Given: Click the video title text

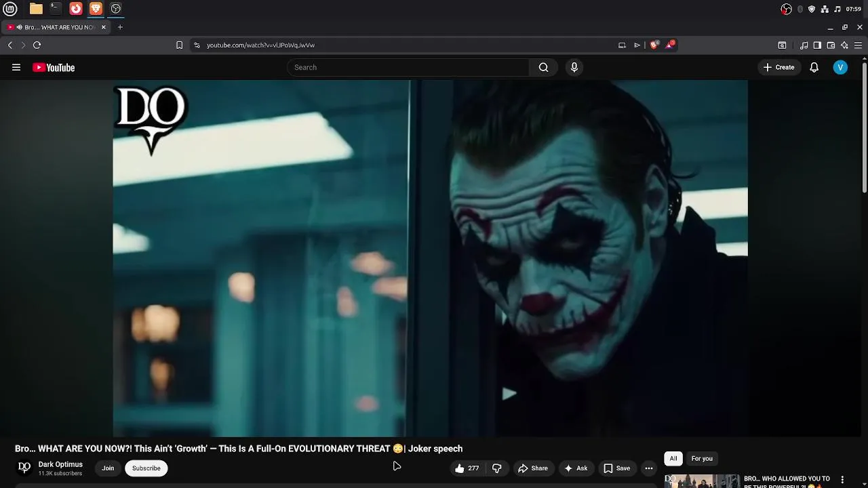Looking at the screenshot, I should pyautogui.click(x=239, y=449).
